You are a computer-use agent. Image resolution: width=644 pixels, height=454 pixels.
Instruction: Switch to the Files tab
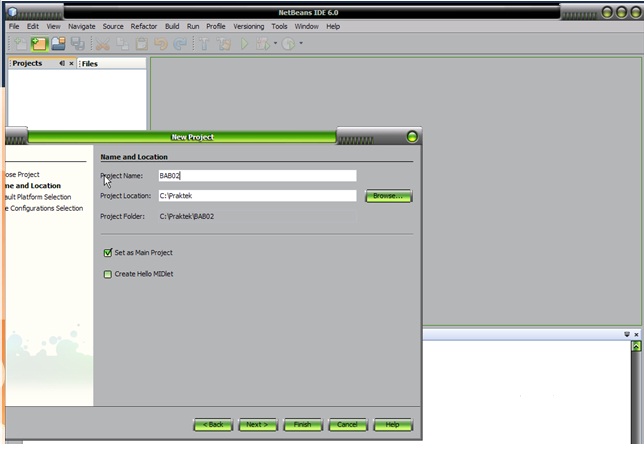[x=90, y=64]
